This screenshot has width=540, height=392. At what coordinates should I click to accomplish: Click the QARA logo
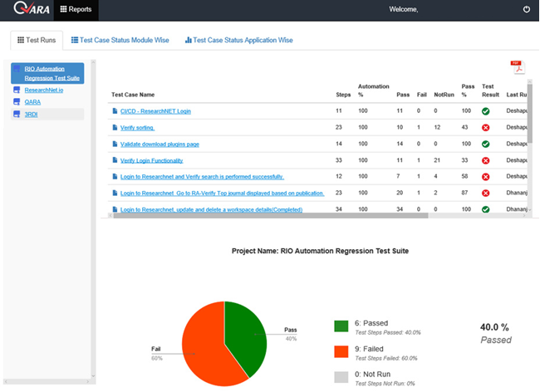(27, 10)
